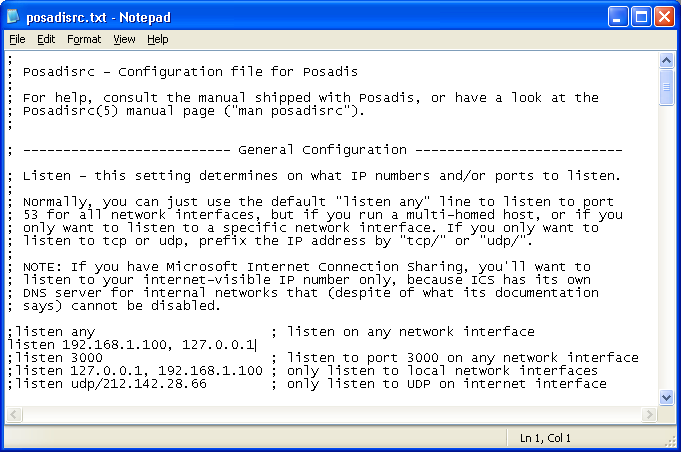Close the posadisrc.txt Notepad window

(x=665, y=16)
